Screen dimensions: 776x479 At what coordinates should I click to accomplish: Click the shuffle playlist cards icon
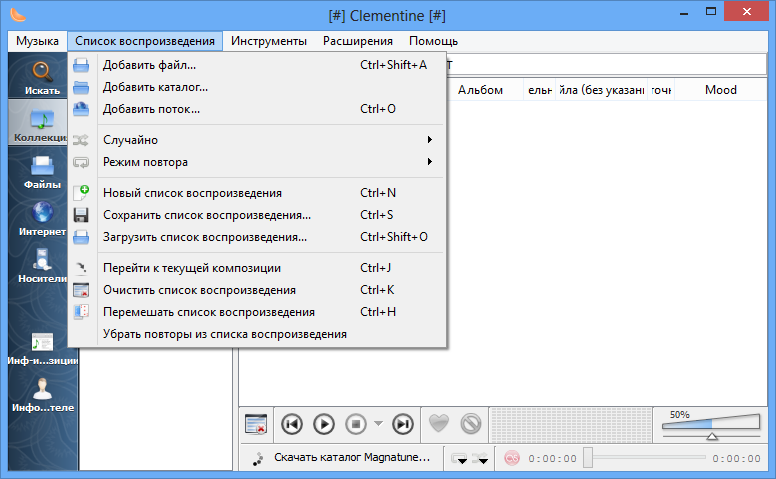coord(81,312)
